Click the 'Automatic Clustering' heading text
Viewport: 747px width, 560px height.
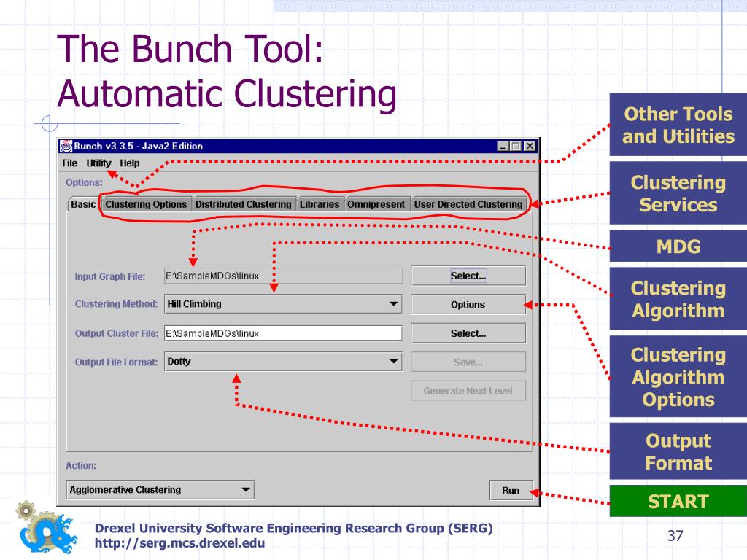tap(227, 93)
